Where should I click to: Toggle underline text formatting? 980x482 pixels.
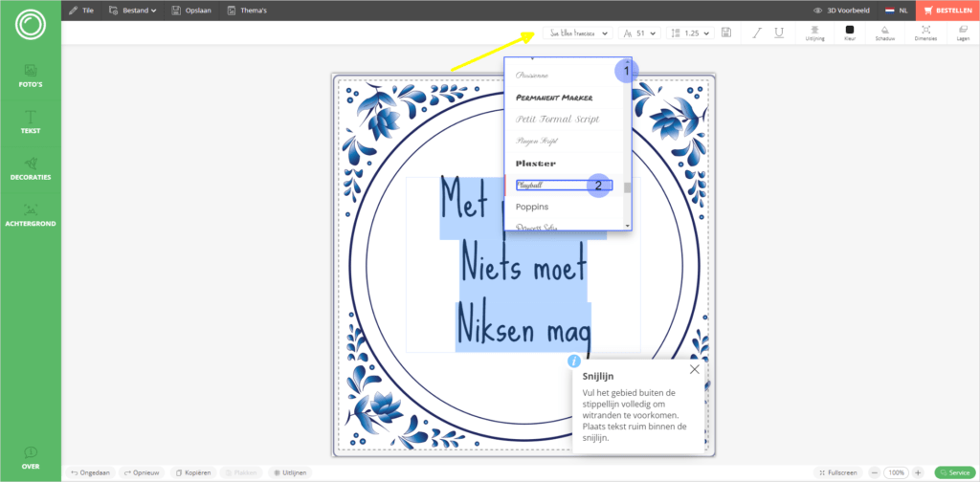pos(778,33)
